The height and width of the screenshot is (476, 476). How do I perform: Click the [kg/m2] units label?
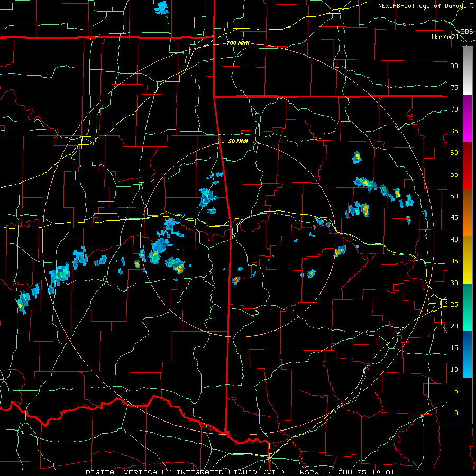[x=445, y=37]
